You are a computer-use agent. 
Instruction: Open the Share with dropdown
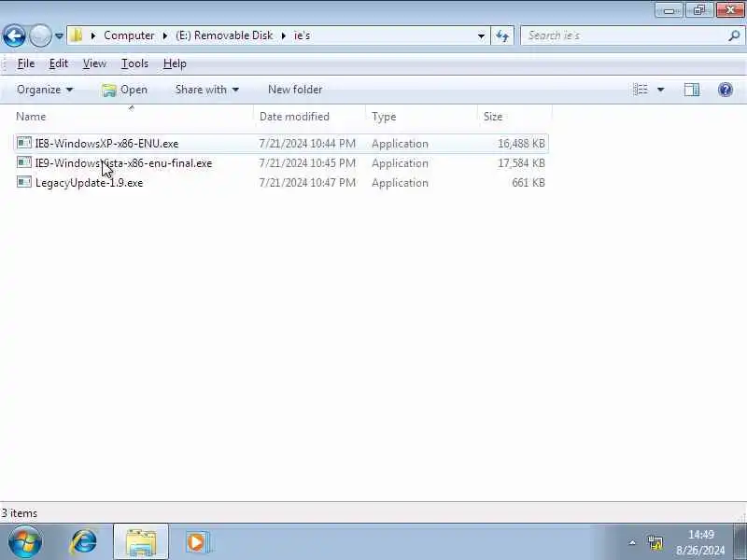coord(206,90)
